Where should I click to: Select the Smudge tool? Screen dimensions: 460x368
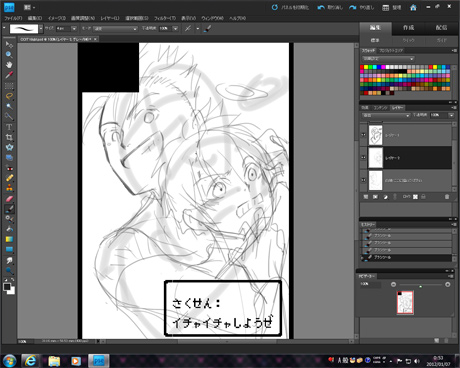[9, 260]
